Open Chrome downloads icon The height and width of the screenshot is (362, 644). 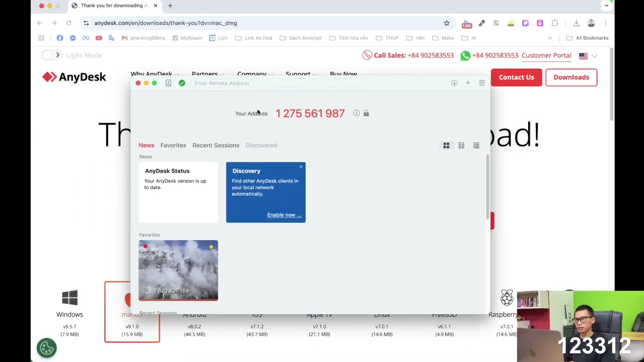tap(576, 23)
